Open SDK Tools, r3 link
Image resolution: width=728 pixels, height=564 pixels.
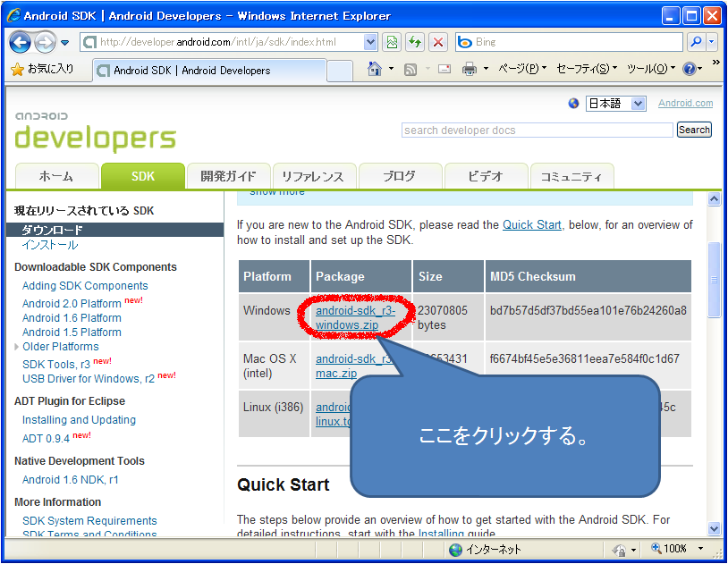[56, 365]
